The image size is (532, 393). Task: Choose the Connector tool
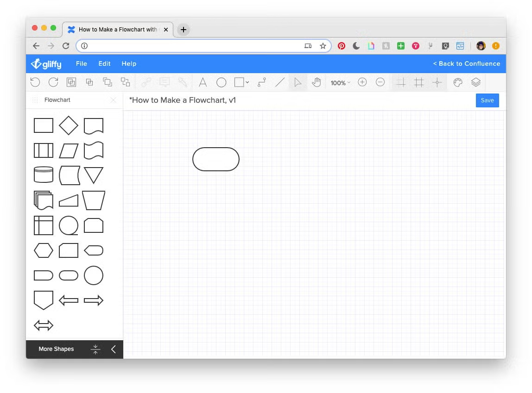click(x=262, y=82)
